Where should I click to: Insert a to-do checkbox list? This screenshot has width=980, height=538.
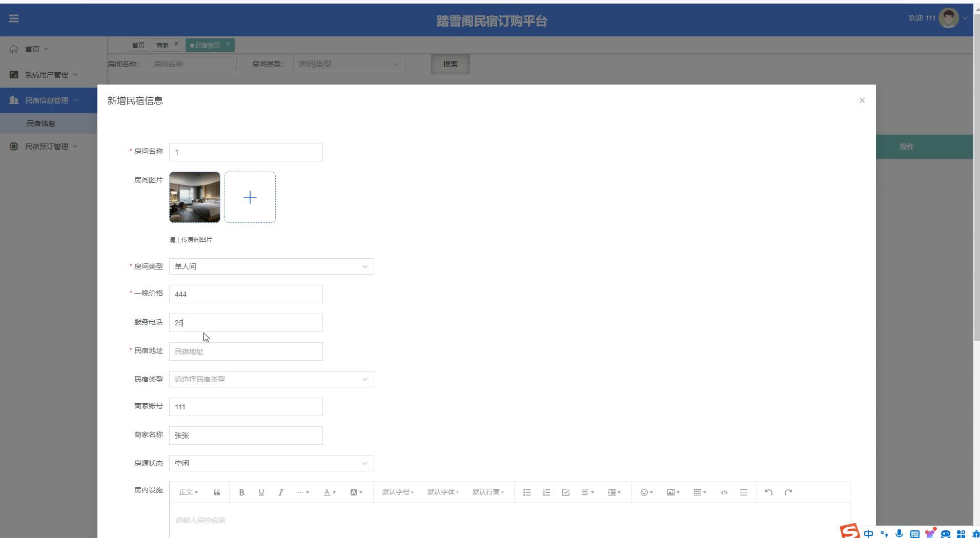[566, 492]
